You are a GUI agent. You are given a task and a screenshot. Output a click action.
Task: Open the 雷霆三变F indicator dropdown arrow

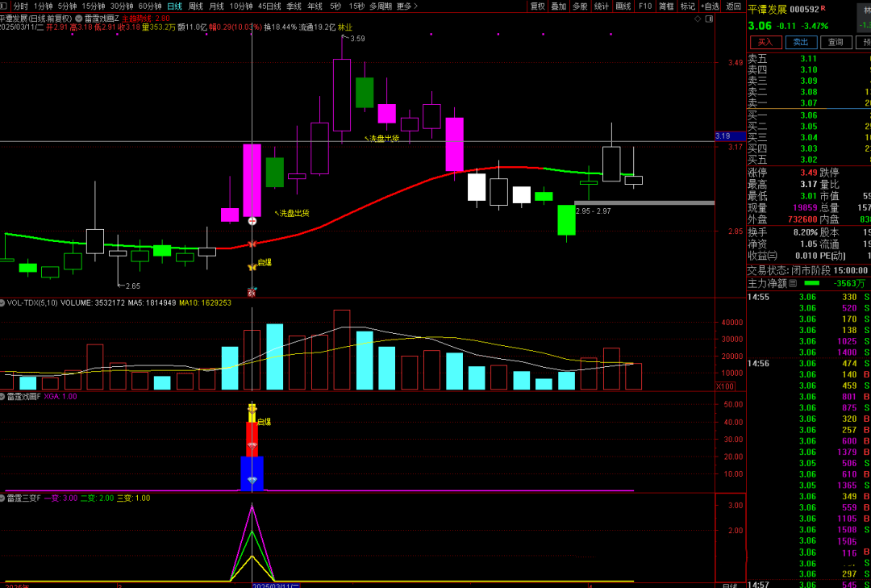pos(3,498)
